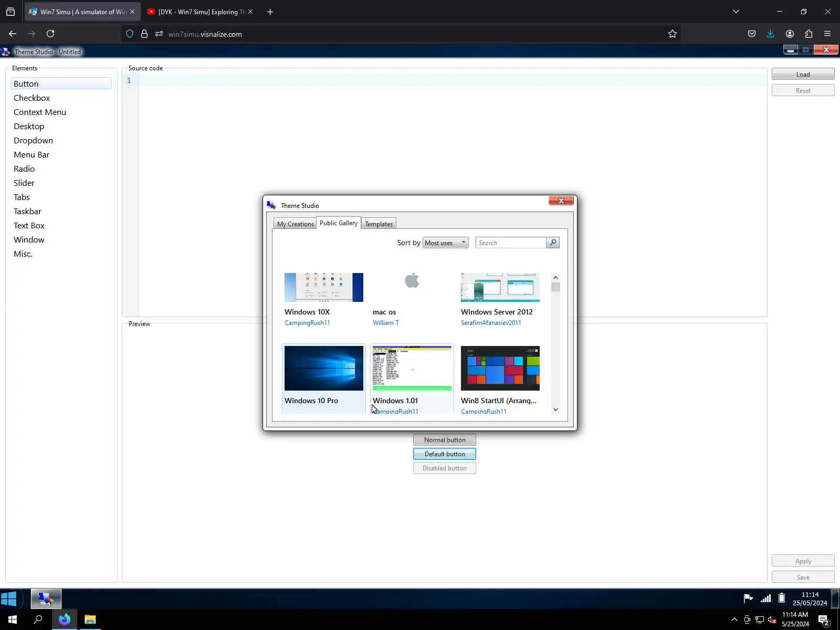
Task: Open the browser Pocket save icon
Action: 752,34
